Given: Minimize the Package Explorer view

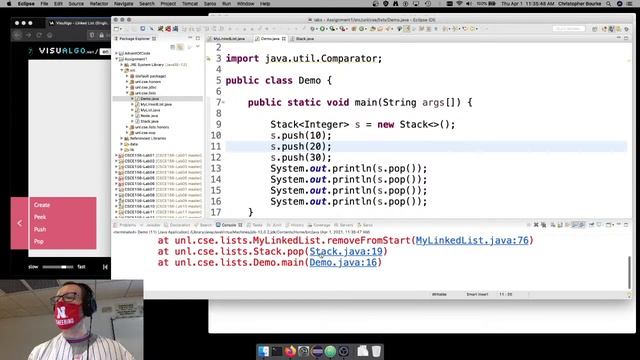Looking at the screenshot, I should [x=190, y=38].
